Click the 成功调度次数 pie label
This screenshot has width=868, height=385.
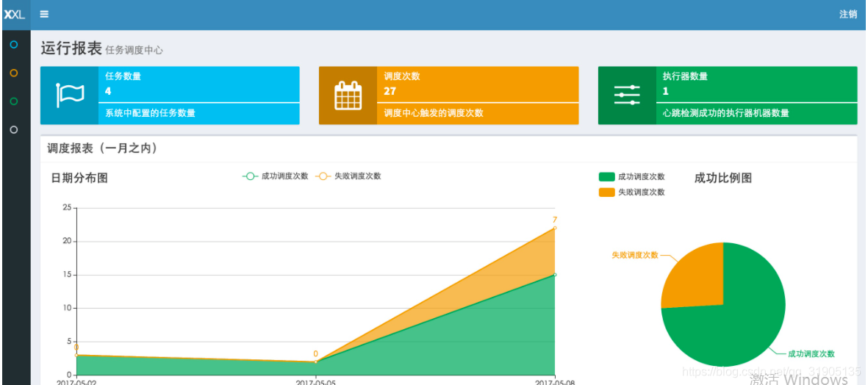pyautogui.click(x=811, y=354)
